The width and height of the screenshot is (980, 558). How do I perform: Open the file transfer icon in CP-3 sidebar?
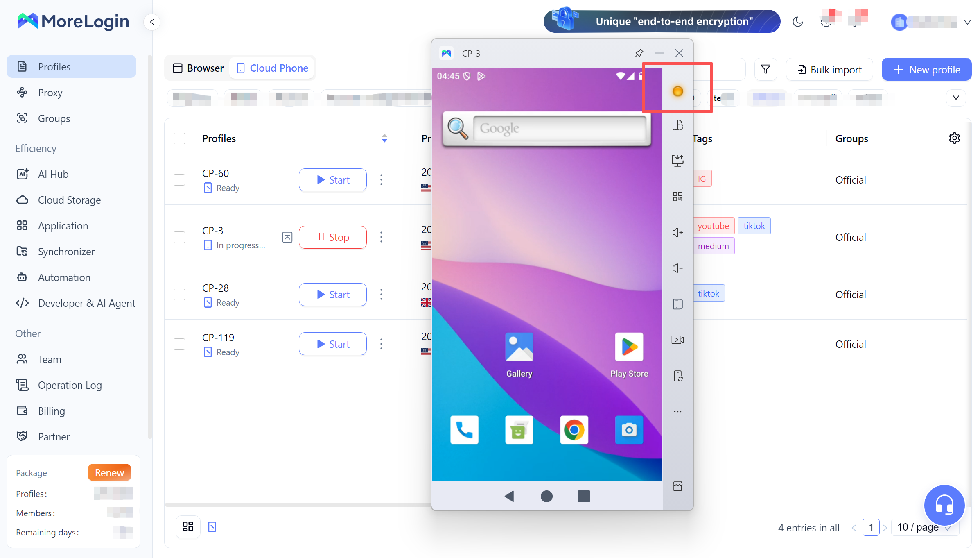[x=677, y=125]
